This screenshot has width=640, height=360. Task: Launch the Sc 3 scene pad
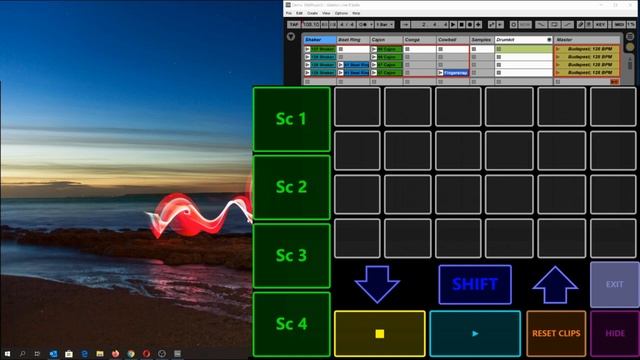click(x=291, y=256)
